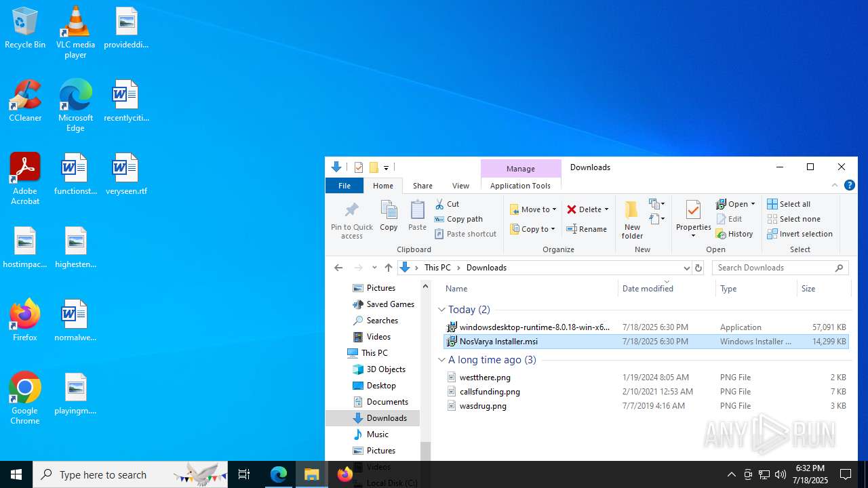Customize Quick Access Toolbar dropdown
Image resolution: width=868 pixels, height=488 pixels.
click(x=386, y=167)
